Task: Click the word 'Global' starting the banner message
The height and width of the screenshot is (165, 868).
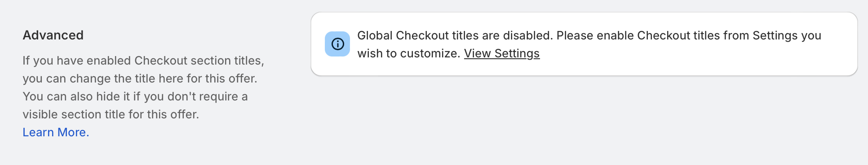Action: (x=375, y=35)
